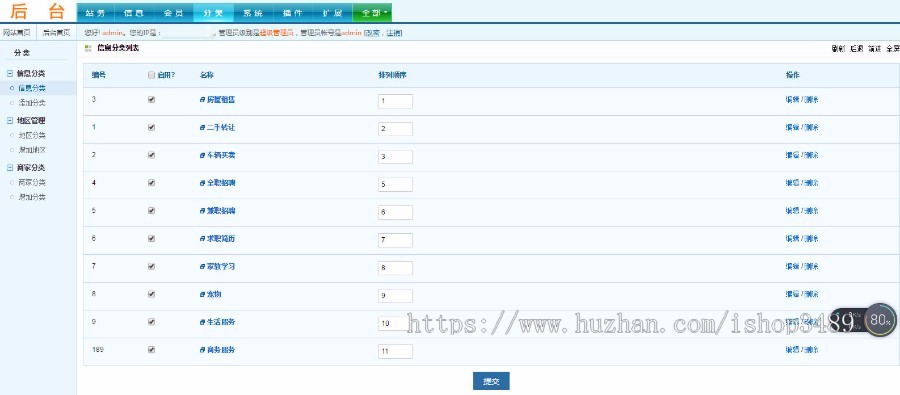Select 添加分类 under the 信息分类 group
900x395 pixels.
[x=32, y=103]
